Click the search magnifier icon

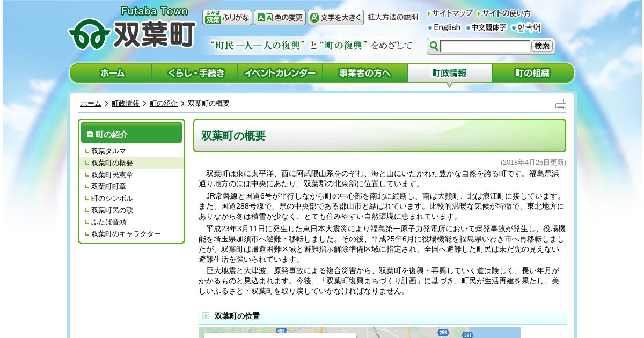(x=434, y=46)
